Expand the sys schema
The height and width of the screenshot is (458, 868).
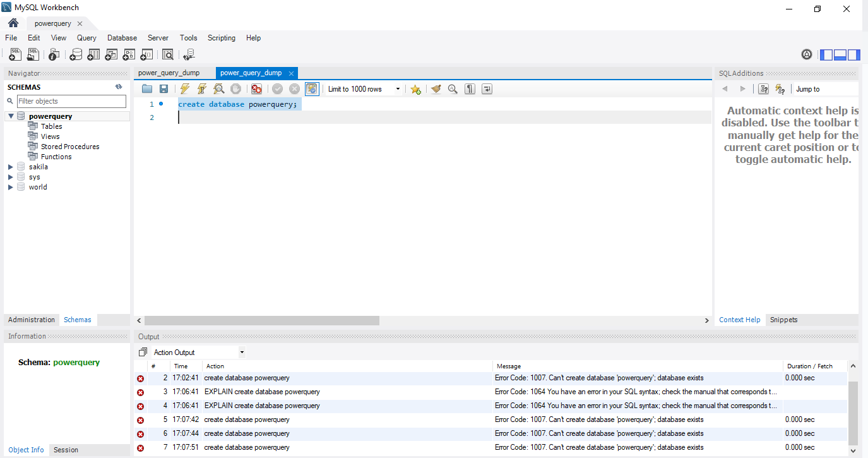11,177
